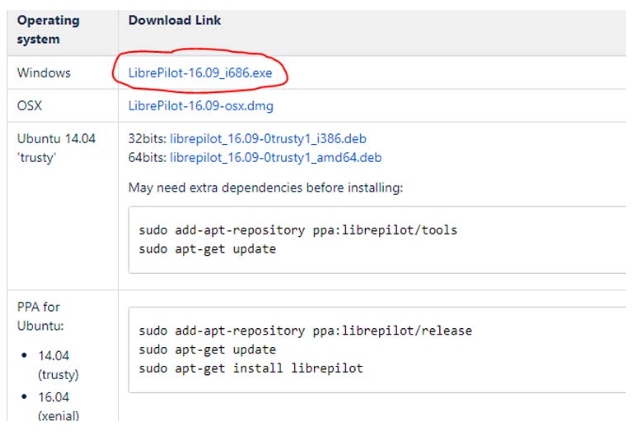Click the "64bits:" label text
Viewport: 635px width, 434px height.
[147, 157]
